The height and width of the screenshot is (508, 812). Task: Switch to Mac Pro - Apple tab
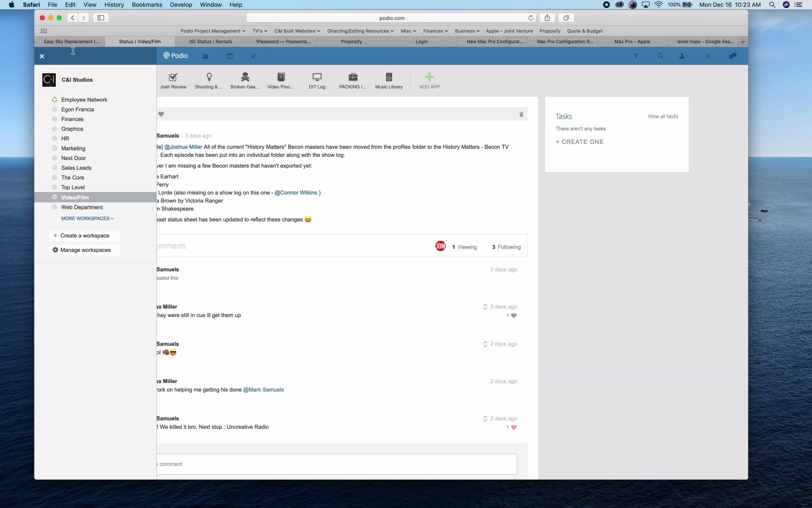632,42
